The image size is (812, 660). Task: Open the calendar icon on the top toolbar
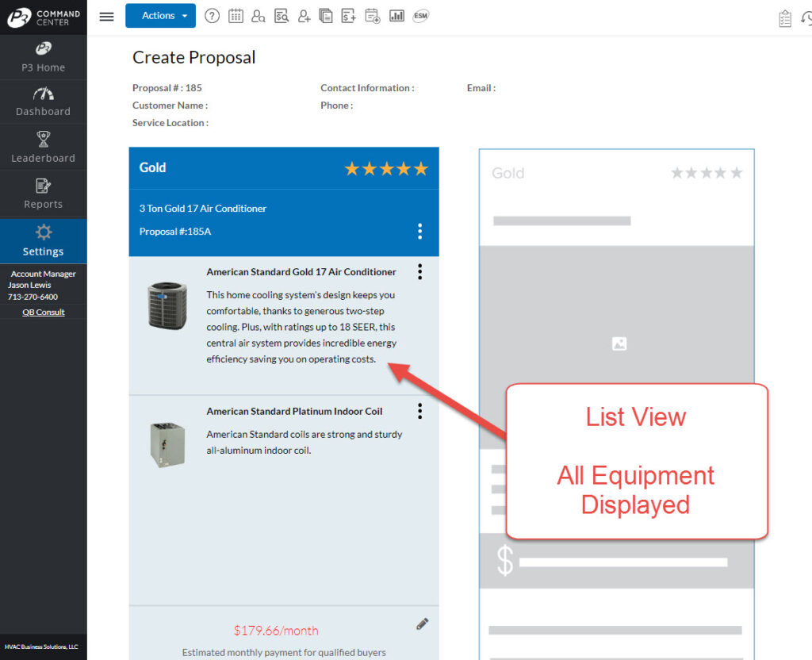[236, 15]
